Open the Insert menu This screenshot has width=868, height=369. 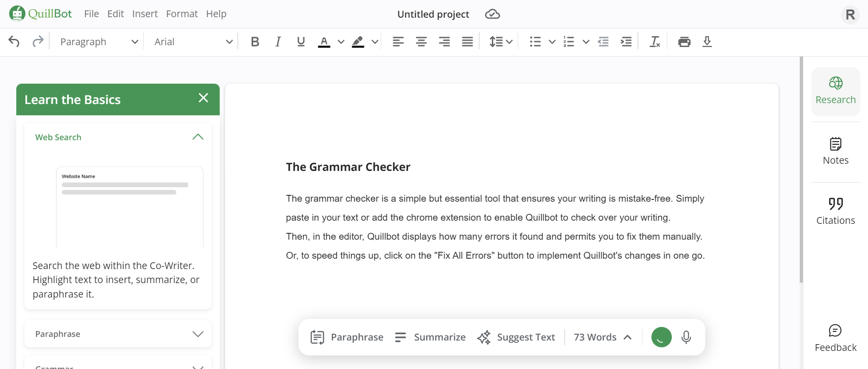click(x=145, y=14)
